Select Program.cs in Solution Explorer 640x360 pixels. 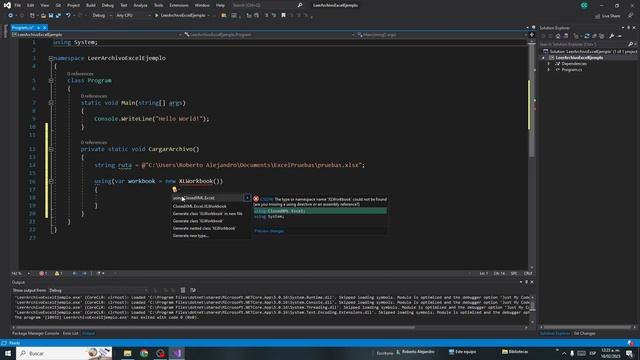[571, 70]
